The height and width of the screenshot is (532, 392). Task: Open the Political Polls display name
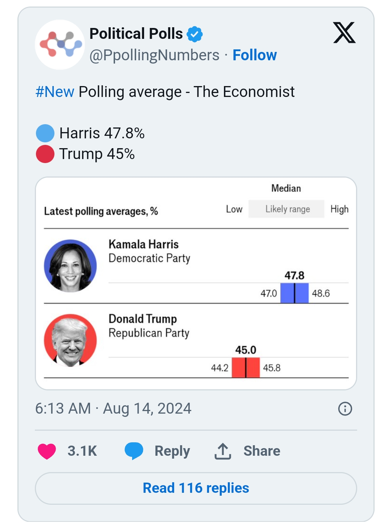tap(136, 34)
